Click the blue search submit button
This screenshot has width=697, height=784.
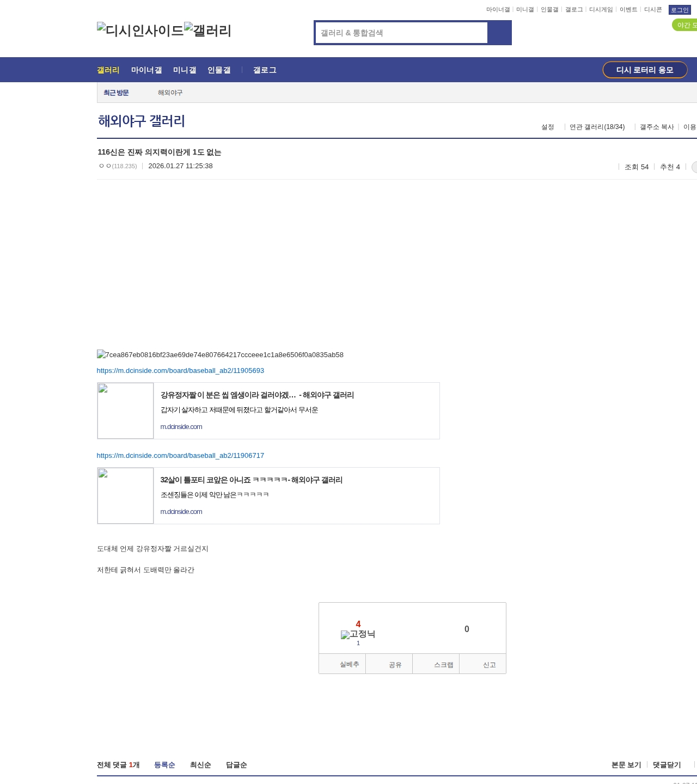[x=499, y=33]
